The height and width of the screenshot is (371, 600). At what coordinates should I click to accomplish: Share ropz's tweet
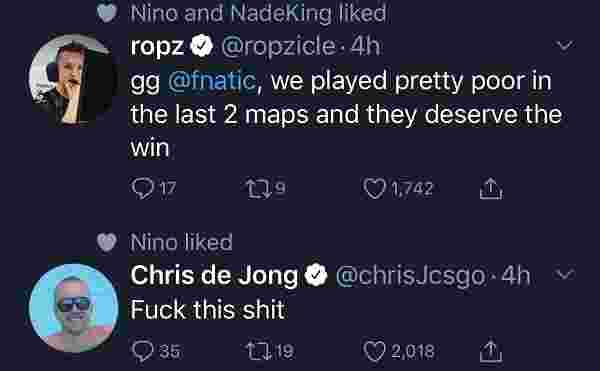click(491, 189)
